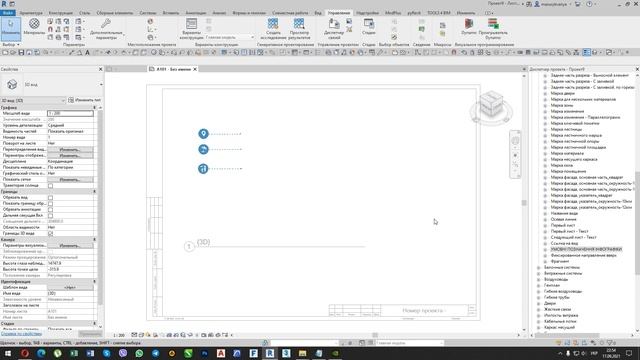Toggle Границы 3D вида checkbox
This screenshot has width=640, height=360.
[x=50, y=233]
